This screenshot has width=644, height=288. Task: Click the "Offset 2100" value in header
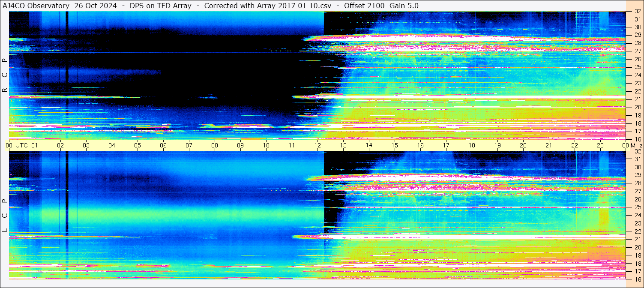tap(364, 6)
